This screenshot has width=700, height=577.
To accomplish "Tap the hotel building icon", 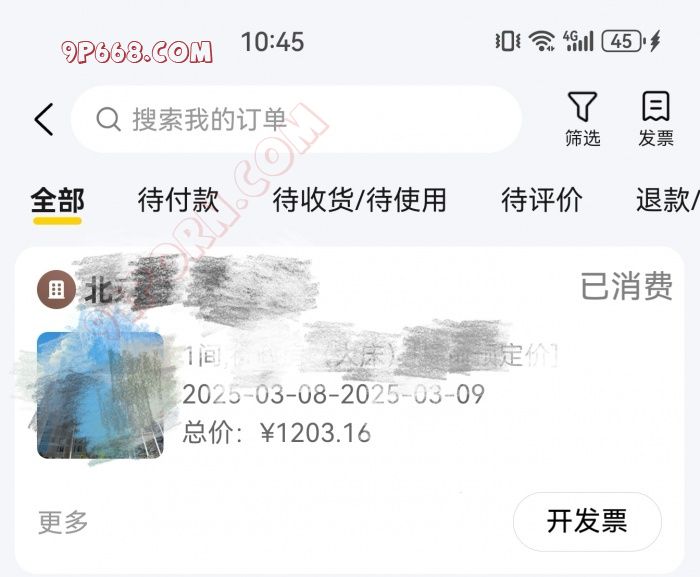I will coord(56,289).
